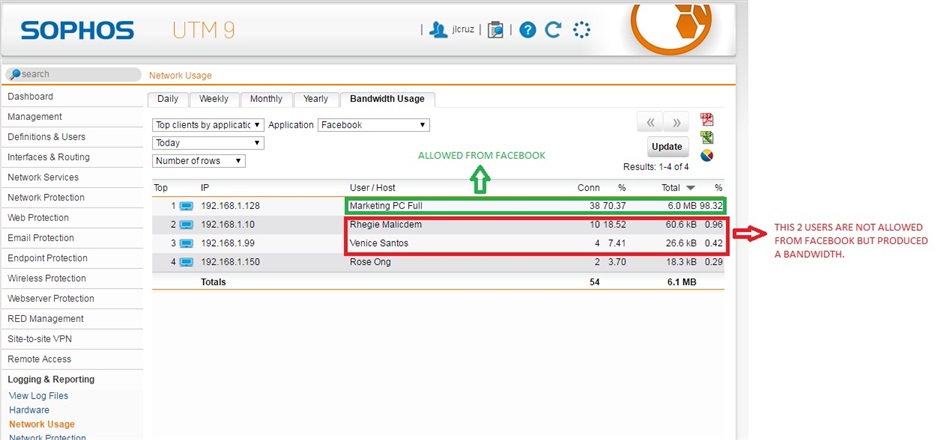The image size is (940, 440).
Task: Click the IP column header
Action: [204, 188]
